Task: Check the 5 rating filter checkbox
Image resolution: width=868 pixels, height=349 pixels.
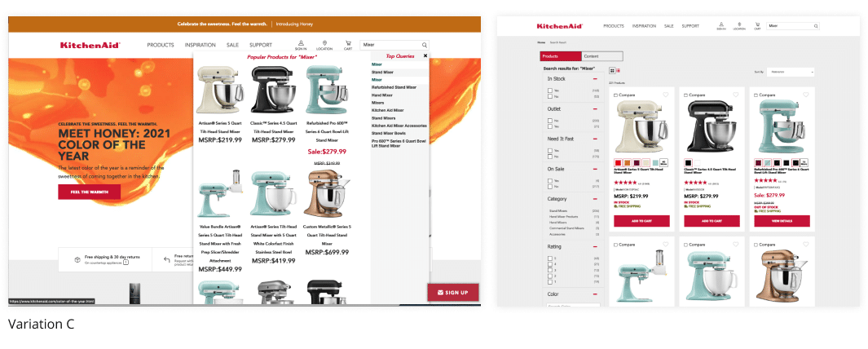Action: pyautogui.click(x=549, y=258)
